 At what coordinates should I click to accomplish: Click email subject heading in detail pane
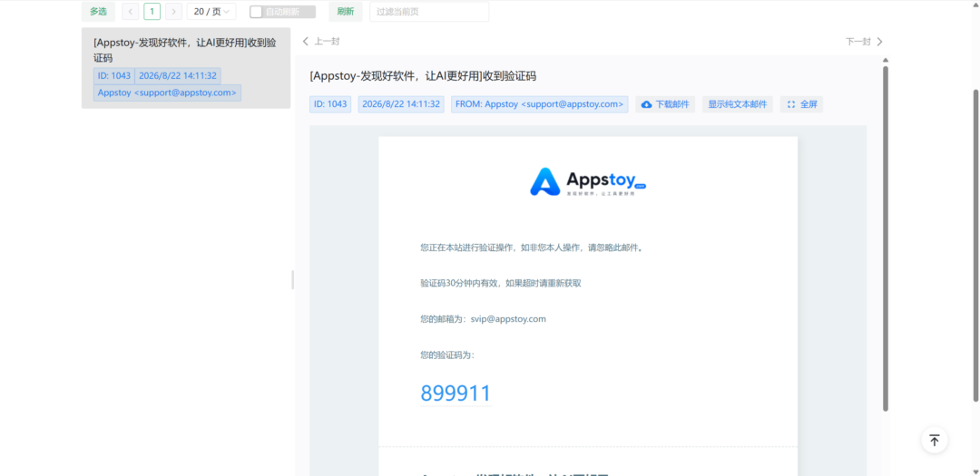coord(423,76)
